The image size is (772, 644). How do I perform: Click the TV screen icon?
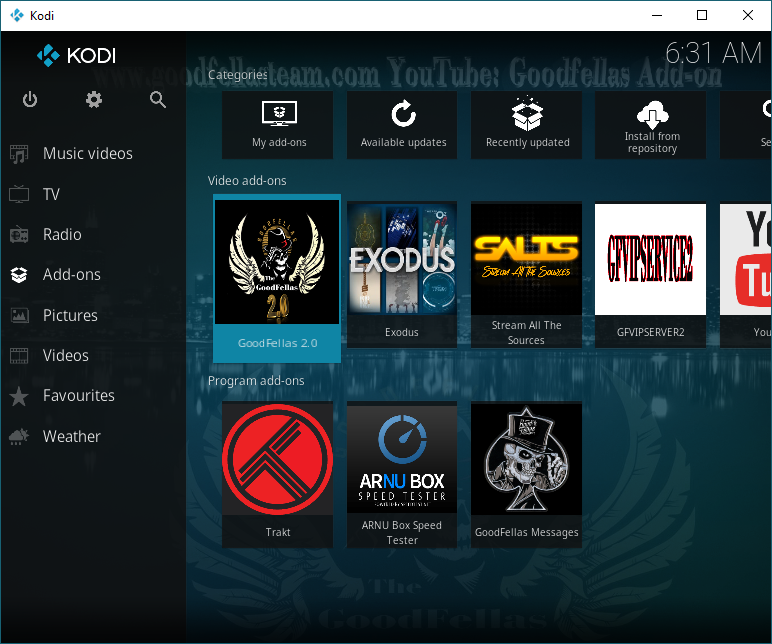tap(19, 194)
